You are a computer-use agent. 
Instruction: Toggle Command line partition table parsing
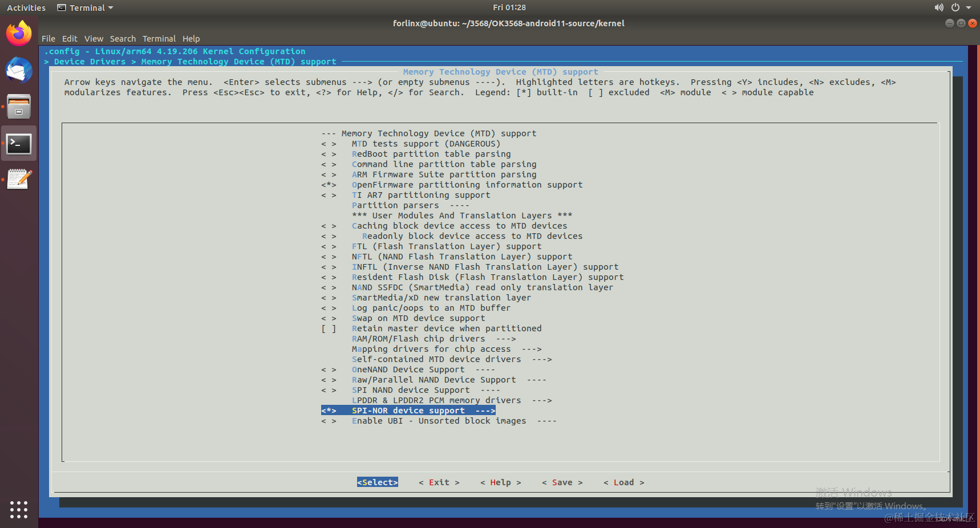click(428, 164)
